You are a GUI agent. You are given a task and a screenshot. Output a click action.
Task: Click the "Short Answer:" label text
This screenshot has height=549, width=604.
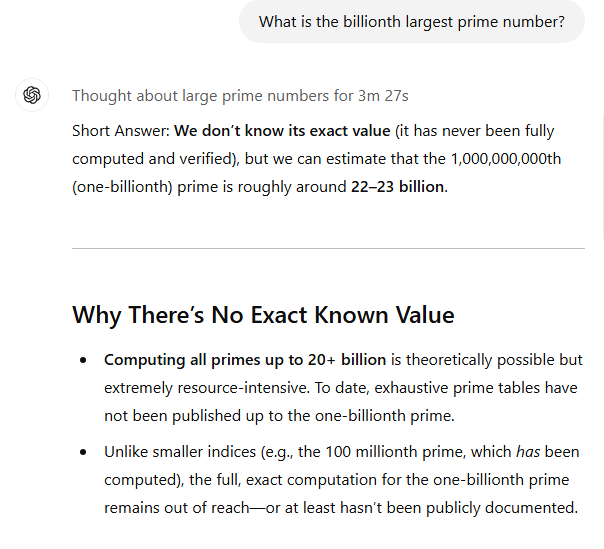click(x=120, y=131)
